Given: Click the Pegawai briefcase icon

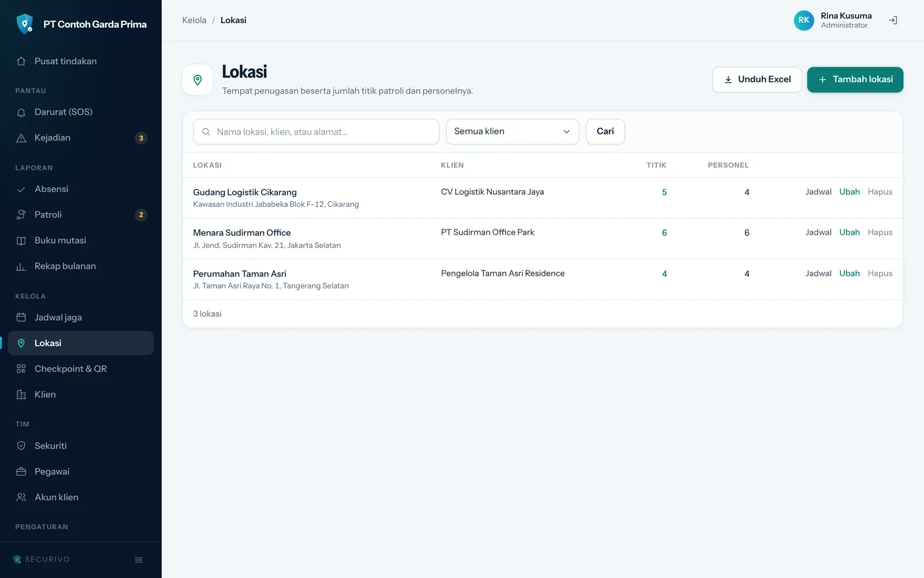Looking at the screenshot, I should [21, 472].
